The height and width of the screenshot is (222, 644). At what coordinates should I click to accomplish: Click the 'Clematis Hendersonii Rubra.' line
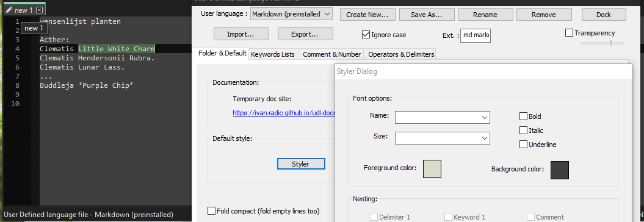[x=97, y=58]
